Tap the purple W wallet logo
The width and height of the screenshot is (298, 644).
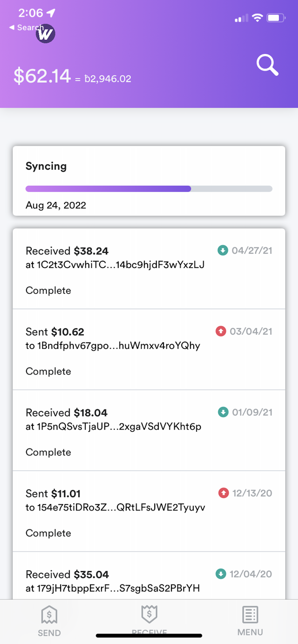pyautogui.click(x=45, y=33)
